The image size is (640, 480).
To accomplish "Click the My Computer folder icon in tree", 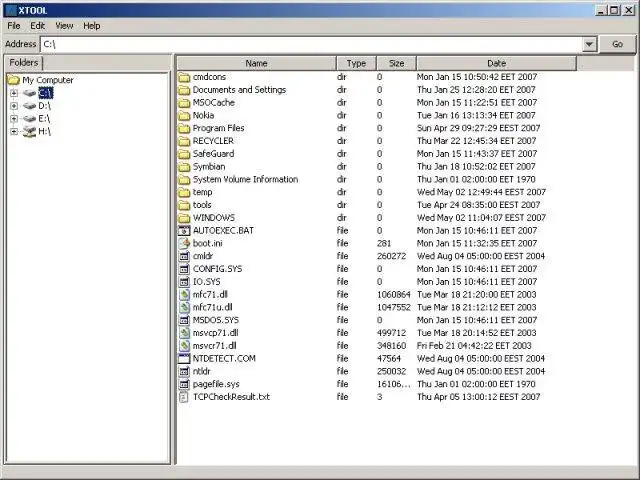I will pyautogui.click(x=13, y=80).
